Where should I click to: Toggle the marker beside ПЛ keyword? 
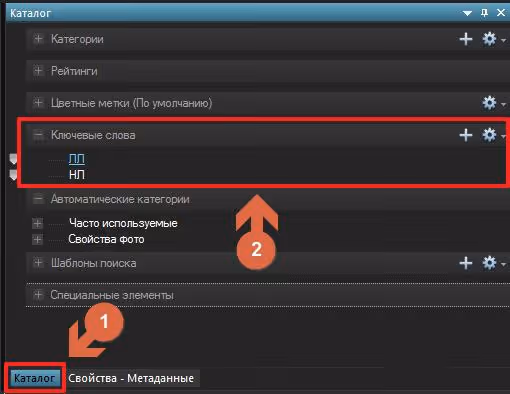click(x=13, y=159)
